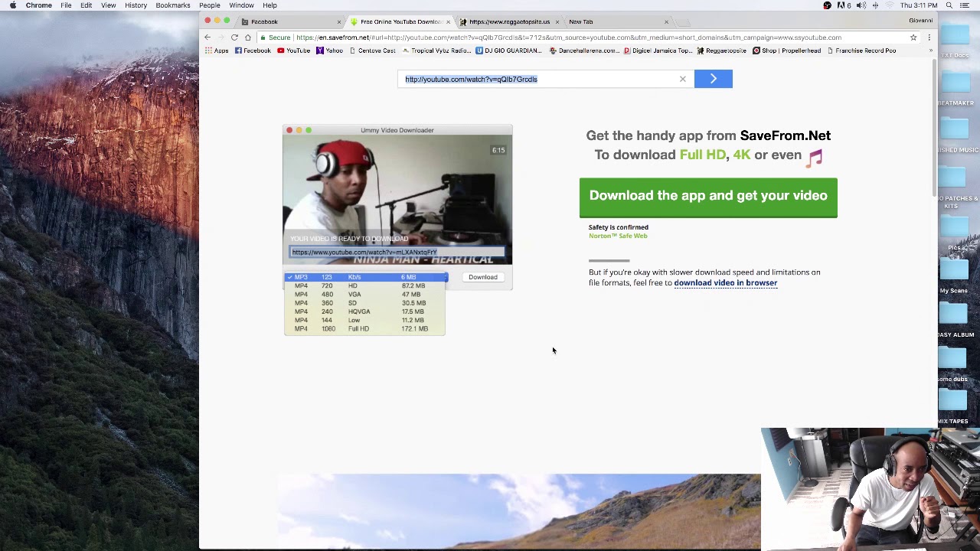Open the MIX TAPES desktop folder
This screenshot has width=980, height=551.
[953, 406]
